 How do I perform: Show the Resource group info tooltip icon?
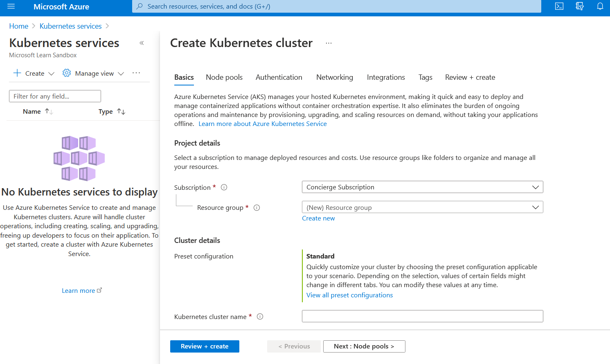[257, 207]
